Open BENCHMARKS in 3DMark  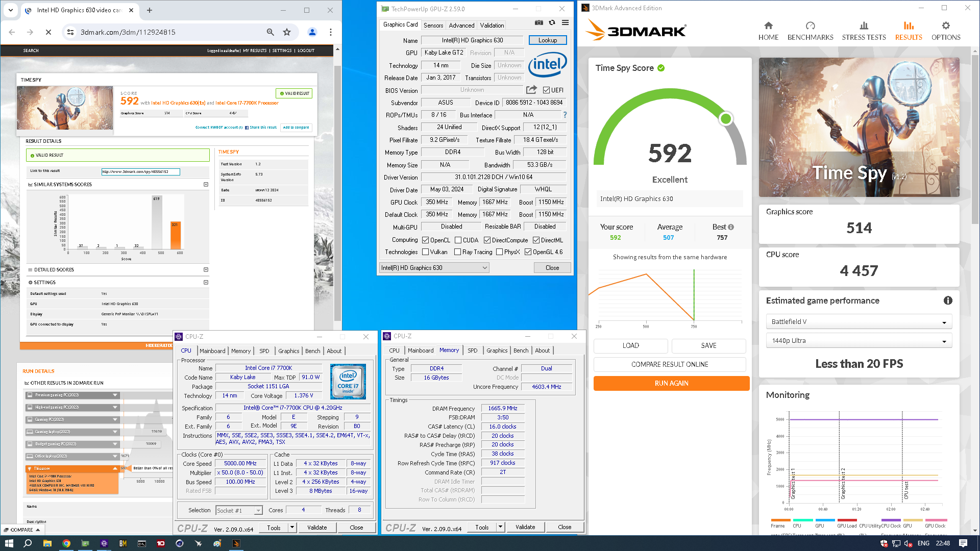click(x=810, y=31)
